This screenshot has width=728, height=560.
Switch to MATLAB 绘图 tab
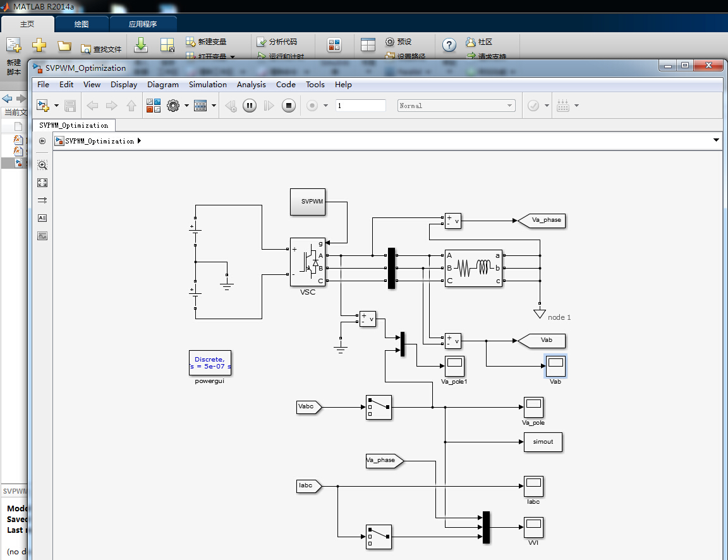(x=82, y=24)
